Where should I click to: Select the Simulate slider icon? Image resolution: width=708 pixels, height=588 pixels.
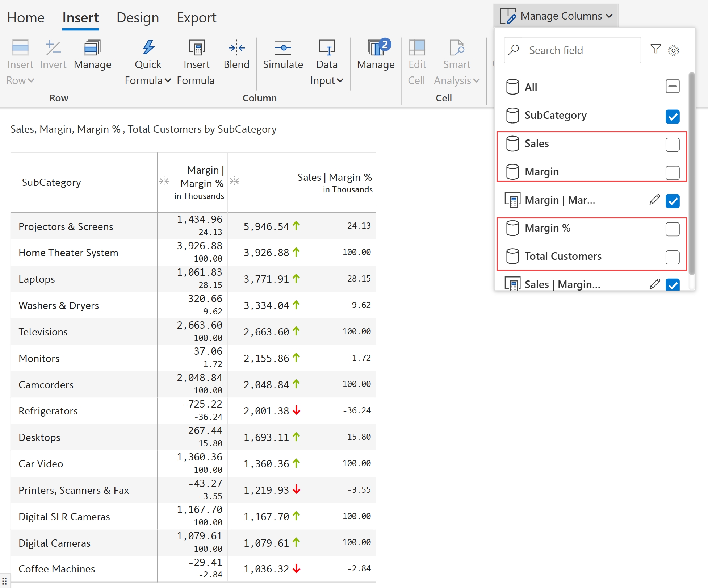(283, 47)
